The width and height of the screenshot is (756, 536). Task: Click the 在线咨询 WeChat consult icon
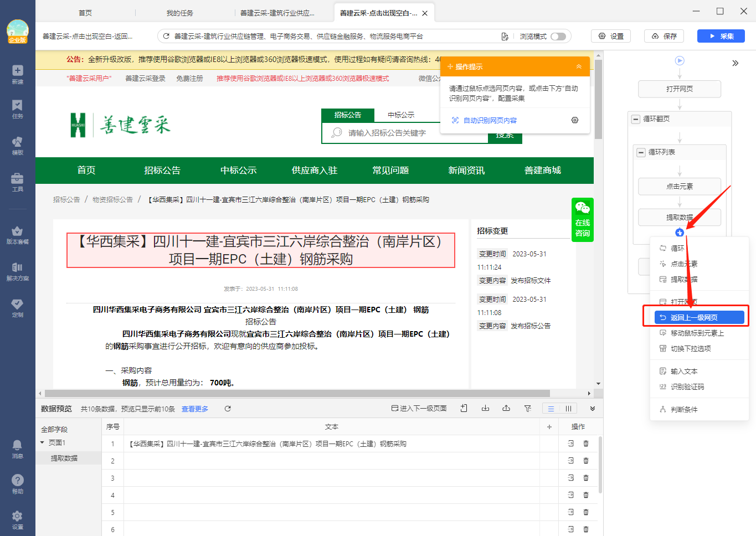click(x=582, y=220)
